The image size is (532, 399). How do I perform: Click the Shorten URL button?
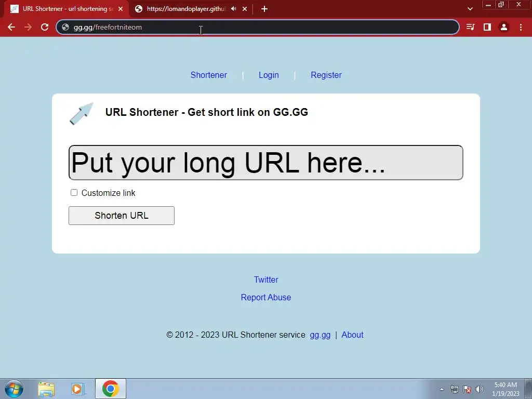click(x=122, y=216)
